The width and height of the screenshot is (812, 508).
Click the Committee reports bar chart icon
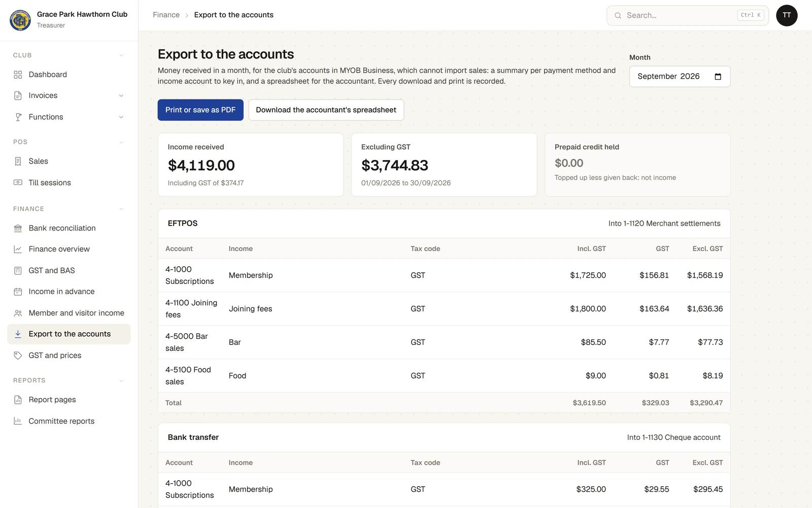point(18,421)
